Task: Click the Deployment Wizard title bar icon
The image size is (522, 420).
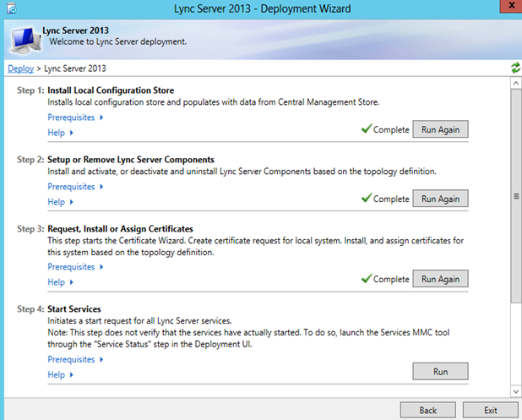Action: click(x=11, y=8)
